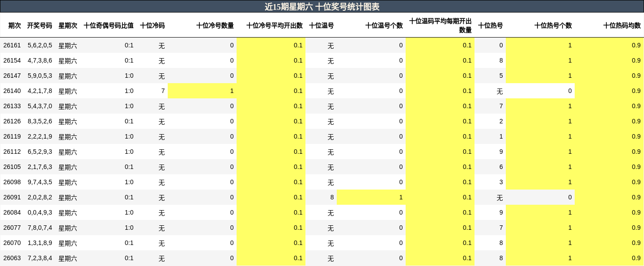Click issue number 26161
The image size is (644, 266).
12,45
